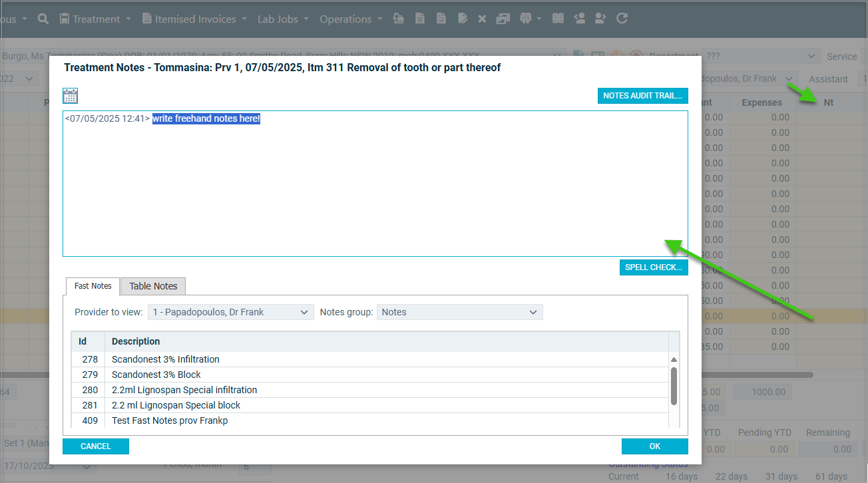Click the stamp icon next to Operations menu

pos(399,19)
